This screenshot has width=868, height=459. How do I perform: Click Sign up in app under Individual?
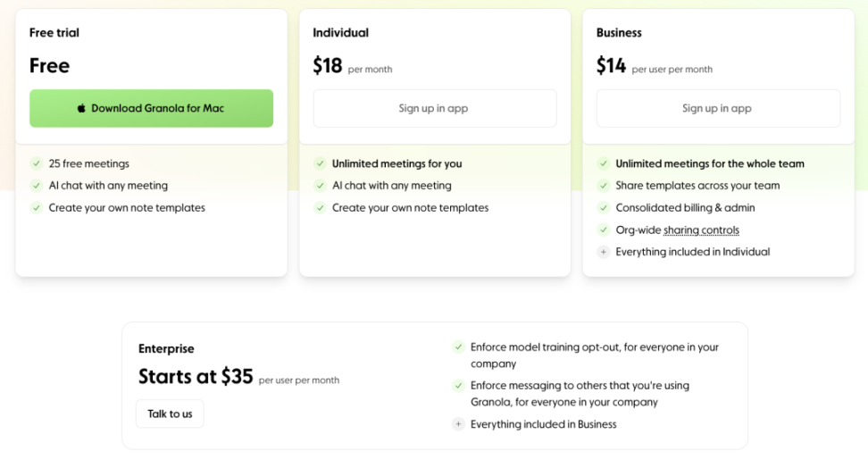click(x=435, y=109)
